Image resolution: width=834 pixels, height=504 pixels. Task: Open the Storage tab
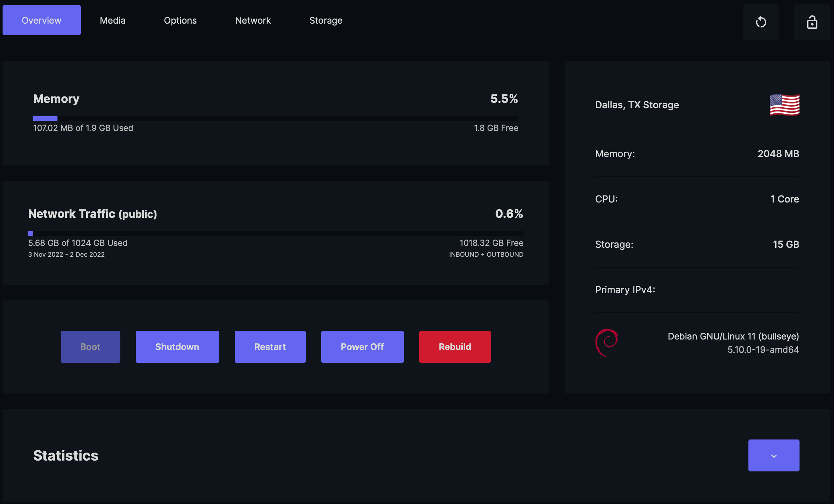point(326,20)
